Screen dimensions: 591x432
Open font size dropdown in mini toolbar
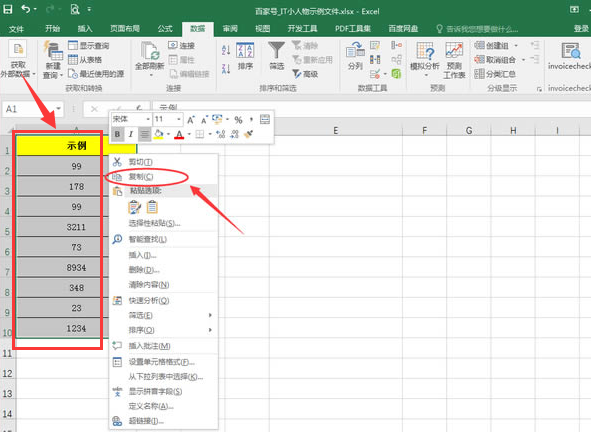(x=179, y=119)
